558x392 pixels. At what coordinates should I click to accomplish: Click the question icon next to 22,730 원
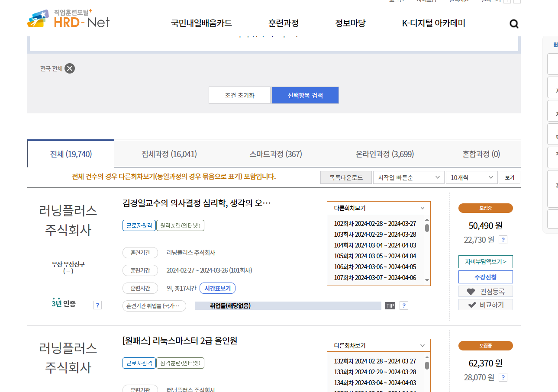(503, 240)
